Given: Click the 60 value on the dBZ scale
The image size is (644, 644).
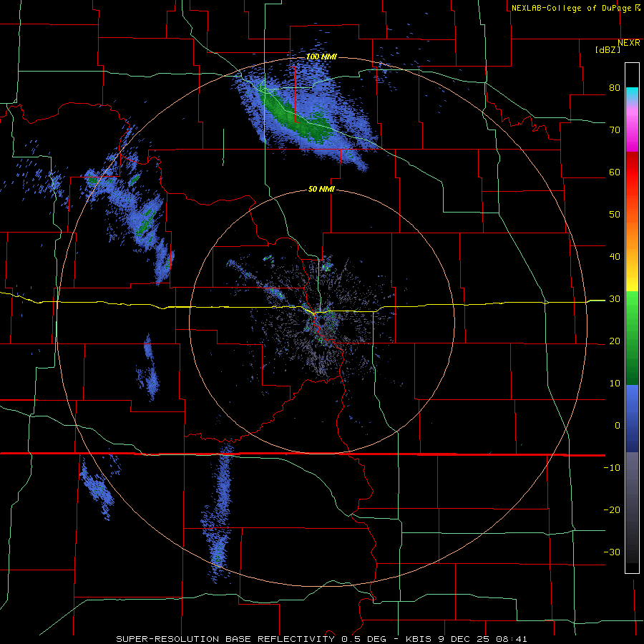Looking at the screenshot, I should [x=615, y=172].
